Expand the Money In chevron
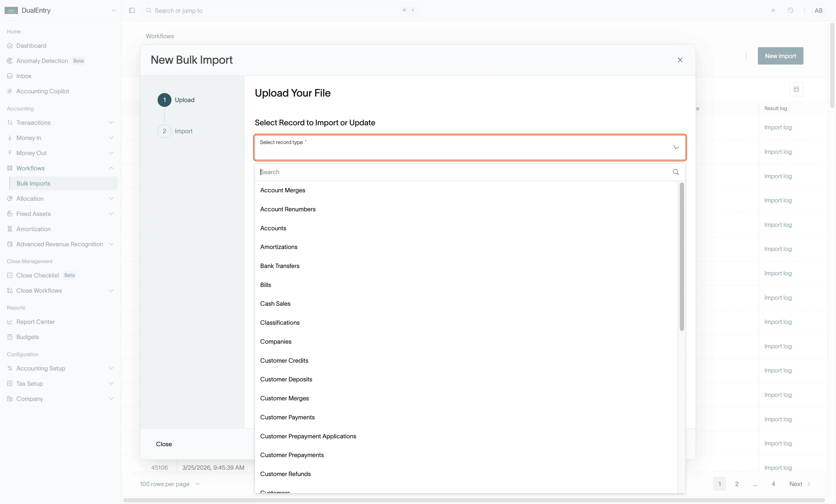This screenshot has height=504, width=836. (111, 138)
